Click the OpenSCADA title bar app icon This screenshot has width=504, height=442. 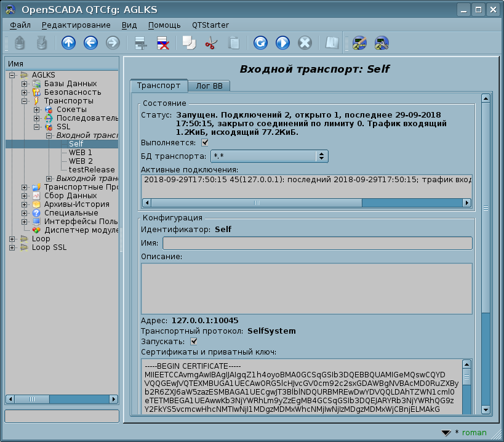pos(10,10)
